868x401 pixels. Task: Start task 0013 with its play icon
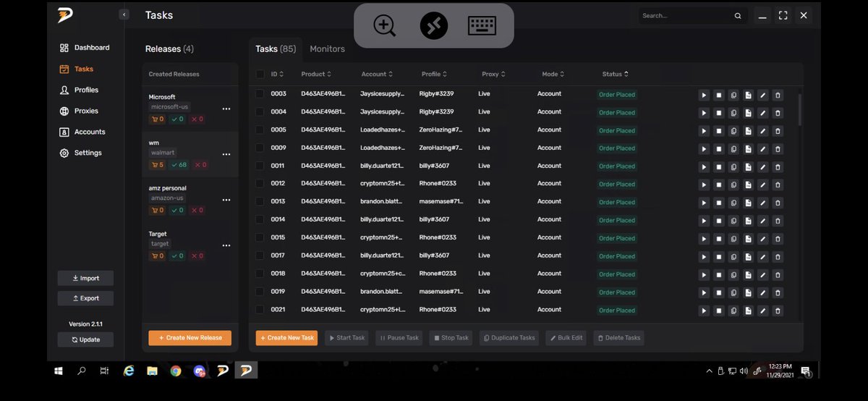tap(704, 203)
